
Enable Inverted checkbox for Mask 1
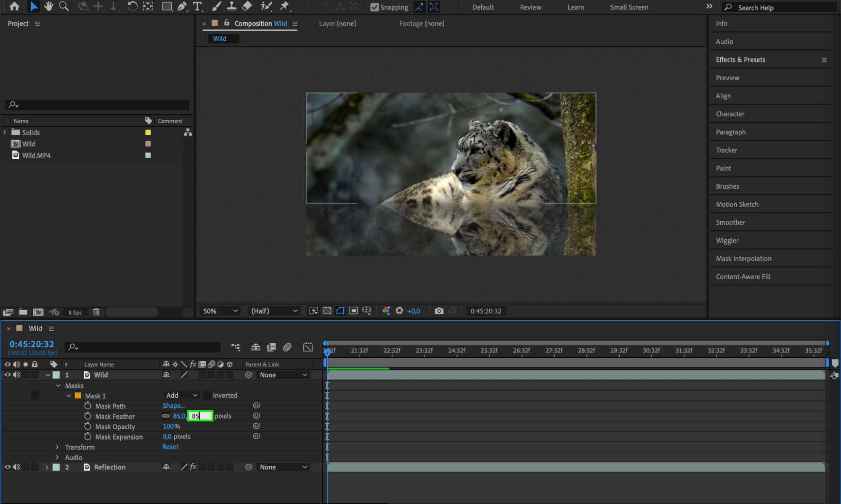click(207, 396)
